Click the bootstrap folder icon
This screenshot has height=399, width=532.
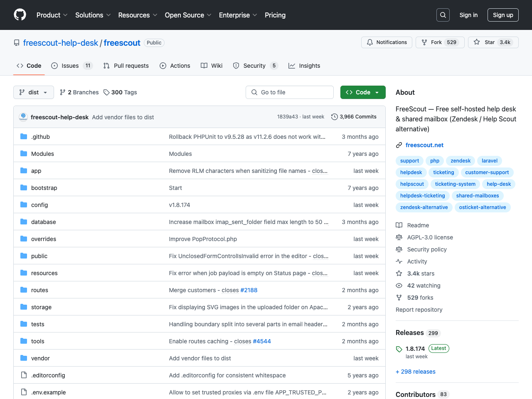(x=24, y=188)
